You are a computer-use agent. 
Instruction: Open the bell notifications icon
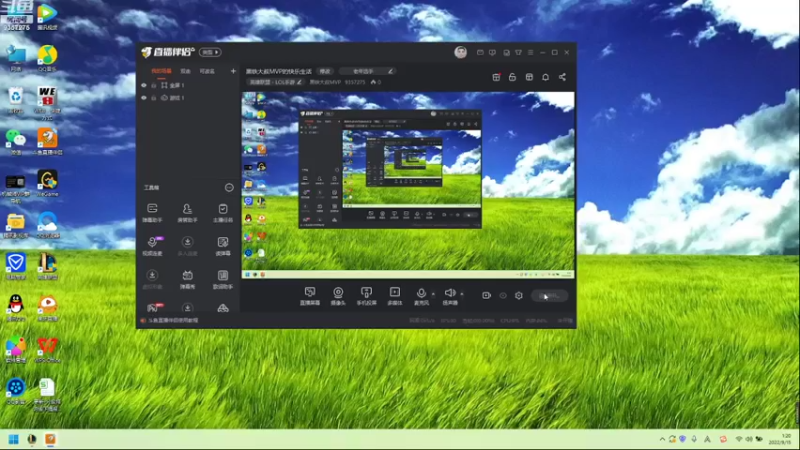[545, 77]
